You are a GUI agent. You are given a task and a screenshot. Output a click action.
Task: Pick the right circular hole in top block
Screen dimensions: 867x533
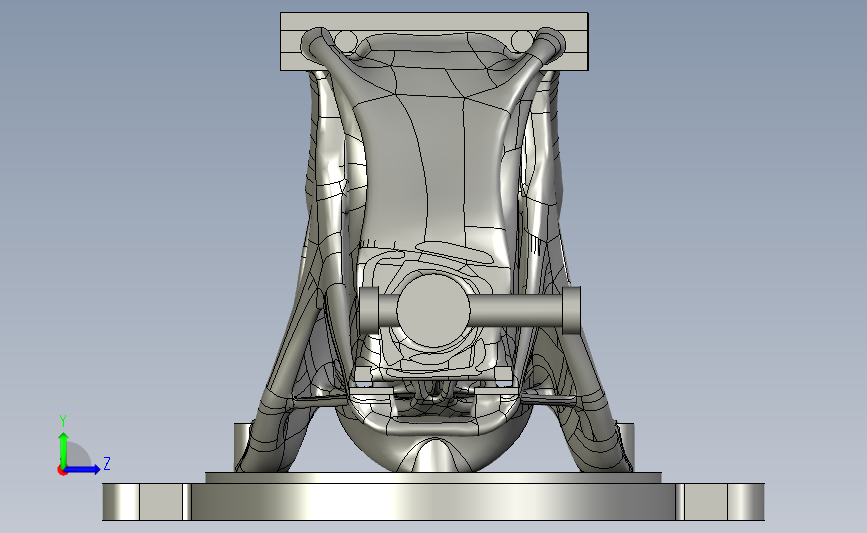pyautogui.click(x=521, y=40)
